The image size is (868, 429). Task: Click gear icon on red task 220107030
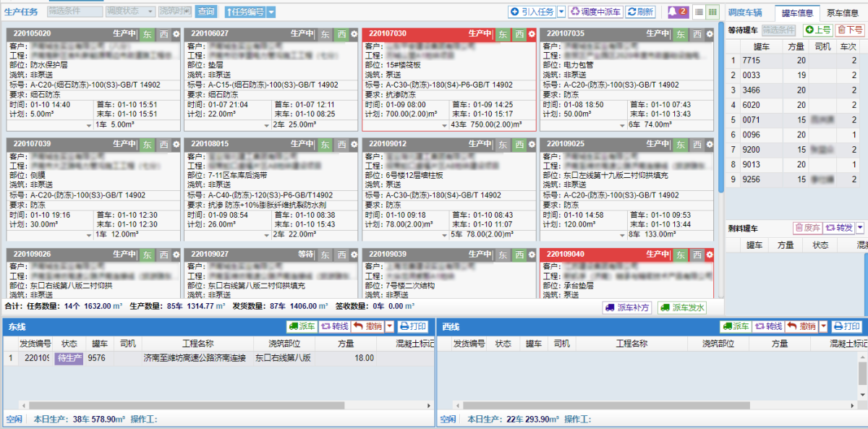[x=532, y=34]
